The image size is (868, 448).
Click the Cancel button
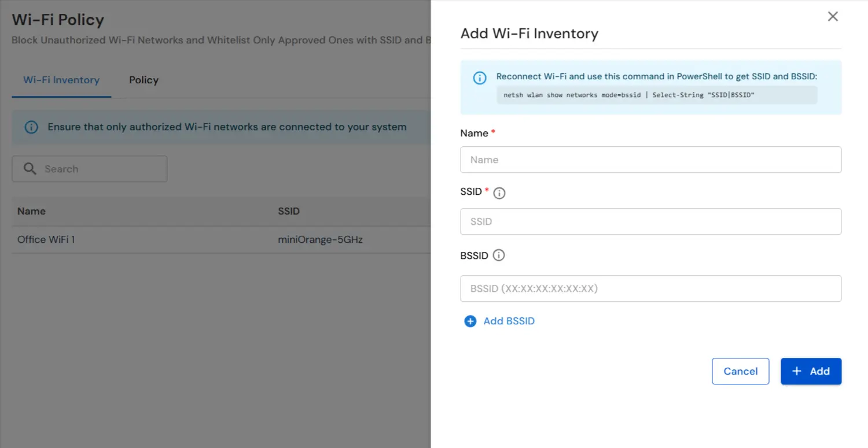(740, 371)
